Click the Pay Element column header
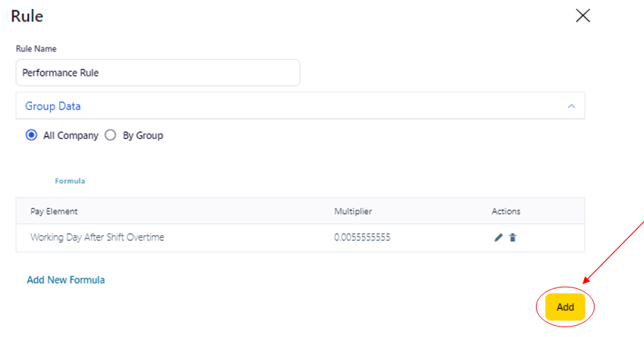This screenshot has height=337, width=644. tap(54, 211)
